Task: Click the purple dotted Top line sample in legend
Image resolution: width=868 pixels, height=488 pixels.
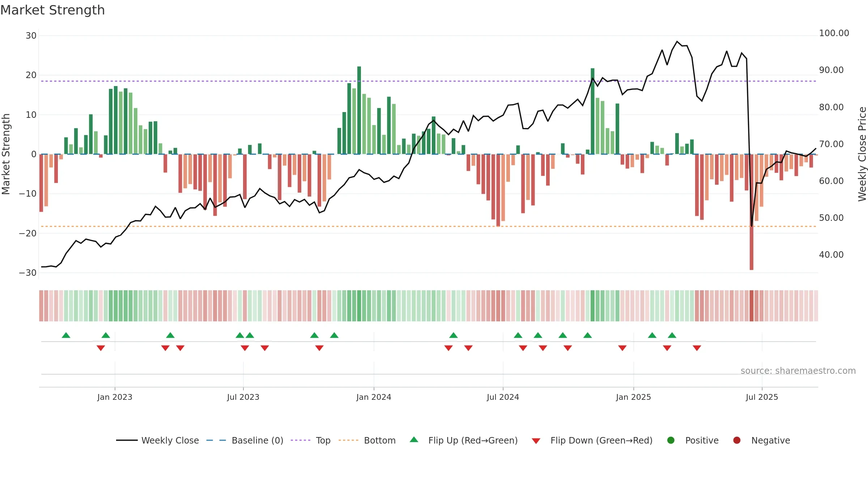Action: [x=301, y=440]
